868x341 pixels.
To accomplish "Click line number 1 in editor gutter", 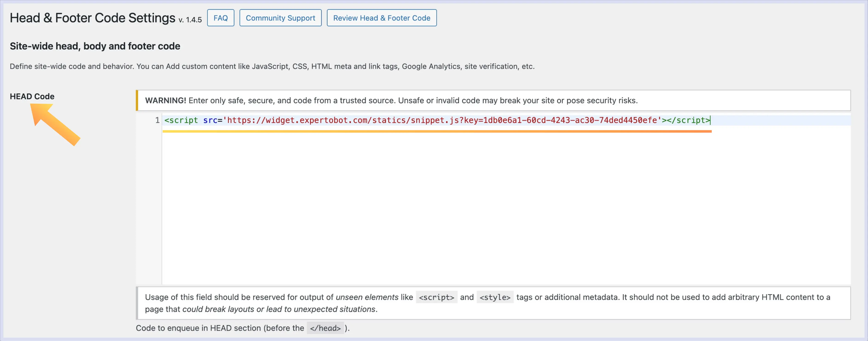I will pos(157,120).
